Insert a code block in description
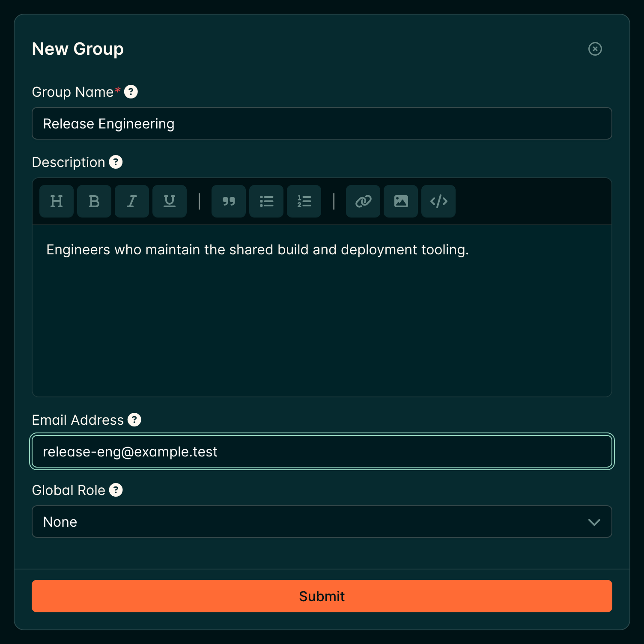The image size is (644, 644). [x=438, y=201]
